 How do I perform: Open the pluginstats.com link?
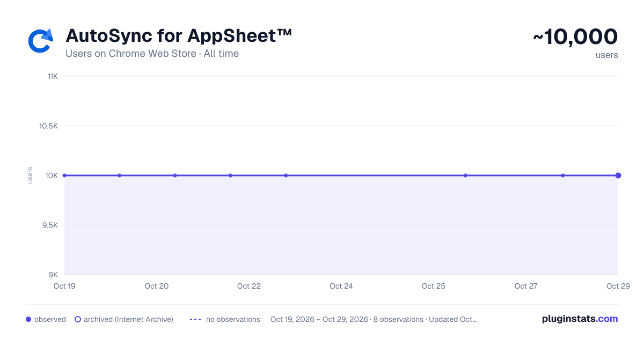580,319
